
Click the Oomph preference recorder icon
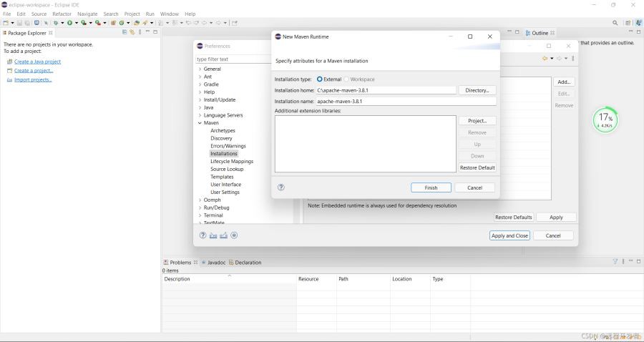coord(234,235)
